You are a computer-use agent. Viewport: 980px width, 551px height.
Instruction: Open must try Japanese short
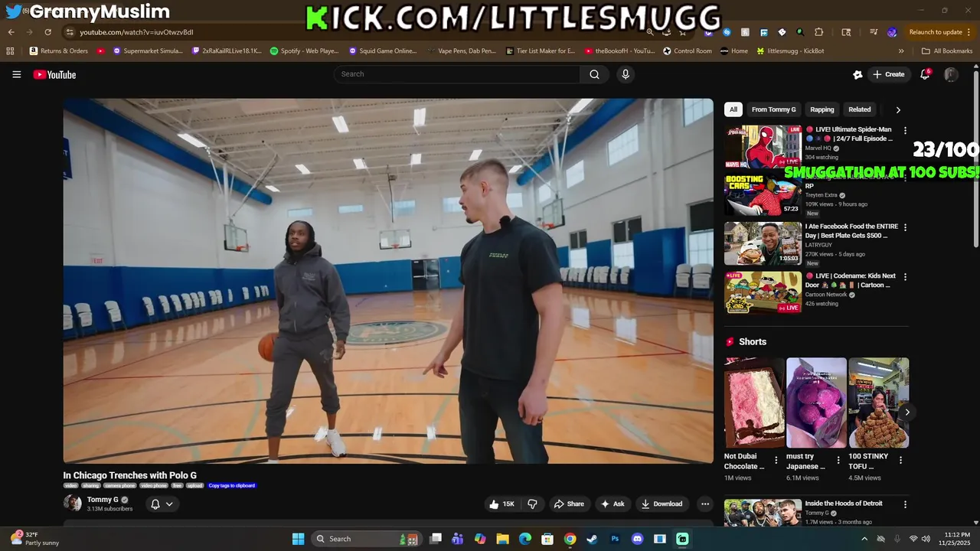tap(816, 403)
